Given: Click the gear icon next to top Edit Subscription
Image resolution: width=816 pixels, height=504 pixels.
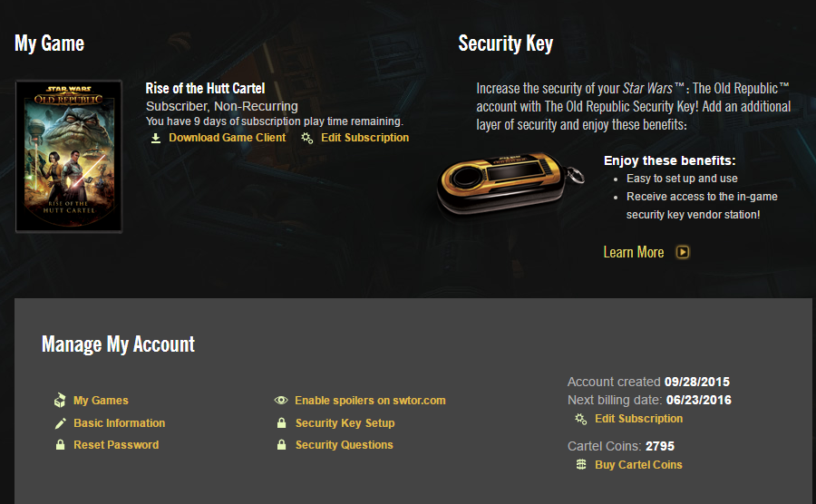Looking at the screenshot, I should (307, 138).
